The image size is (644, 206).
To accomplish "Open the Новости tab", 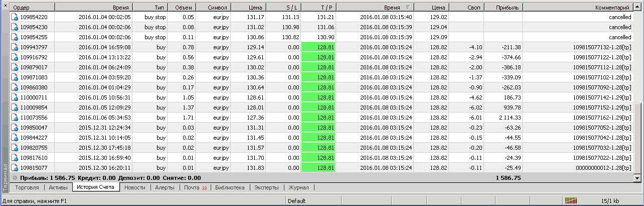I will pyautogui.click(x=134, y=187).
